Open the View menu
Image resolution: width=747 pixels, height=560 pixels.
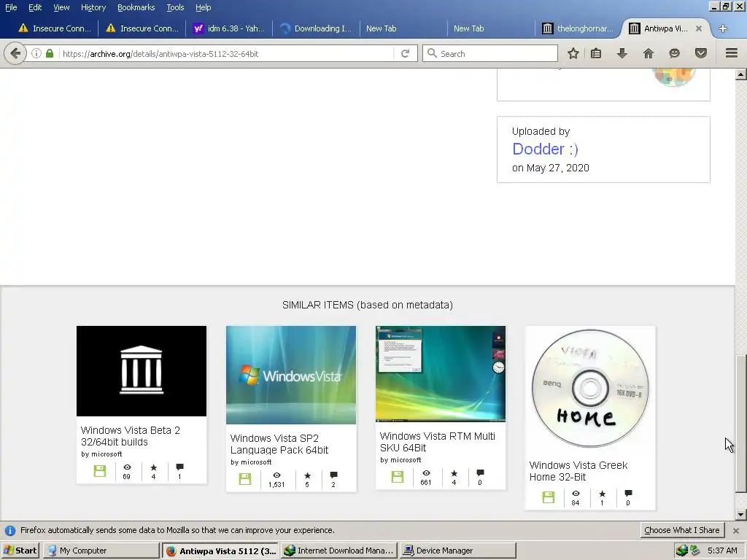pos(61,7)
